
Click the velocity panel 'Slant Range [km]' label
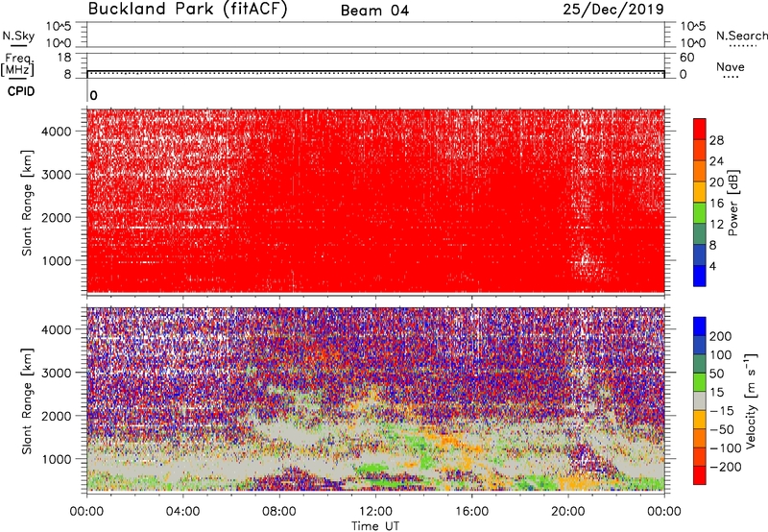[27, 401]
